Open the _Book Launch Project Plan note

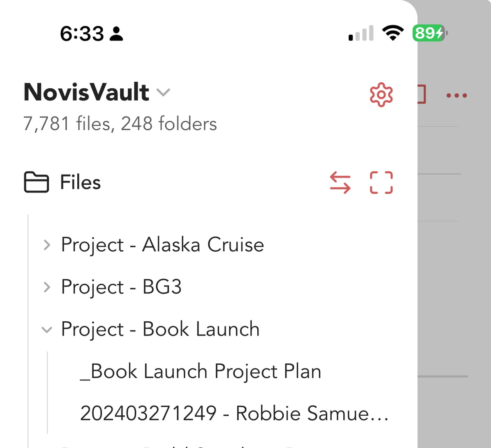click(x=200, y=372)
